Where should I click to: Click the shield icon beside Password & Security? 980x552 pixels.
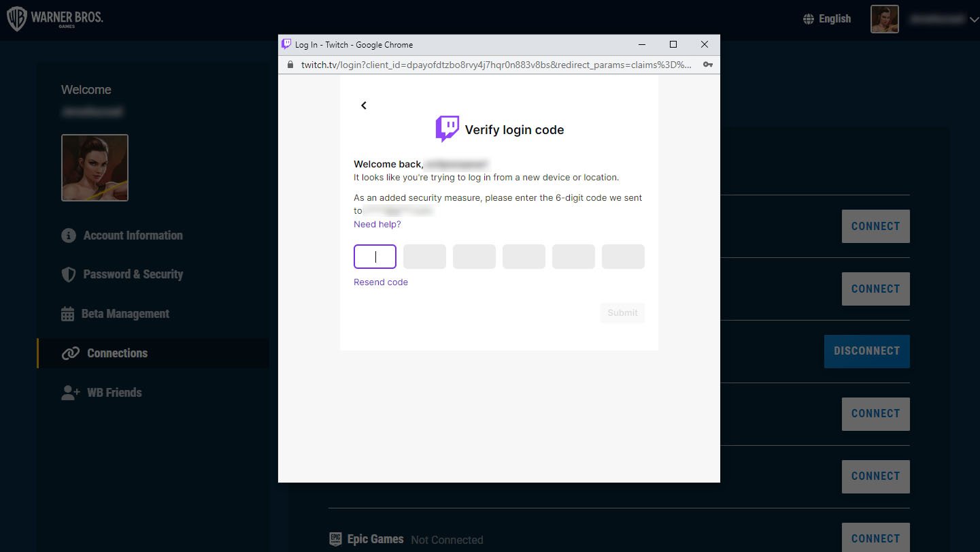(x=68, y=274)
